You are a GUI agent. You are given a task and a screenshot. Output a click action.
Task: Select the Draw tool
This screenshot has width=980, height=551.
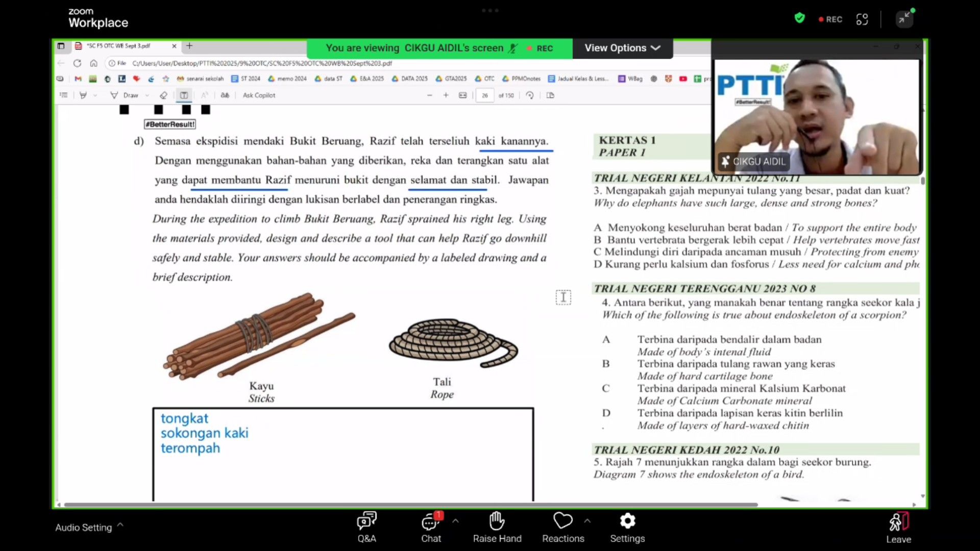coord(125,95)
